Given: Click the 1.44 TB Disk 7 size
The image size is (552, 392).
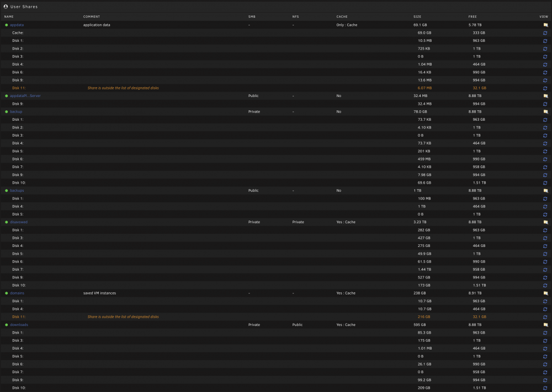Looking at the screenshot, I should [424, 269].
